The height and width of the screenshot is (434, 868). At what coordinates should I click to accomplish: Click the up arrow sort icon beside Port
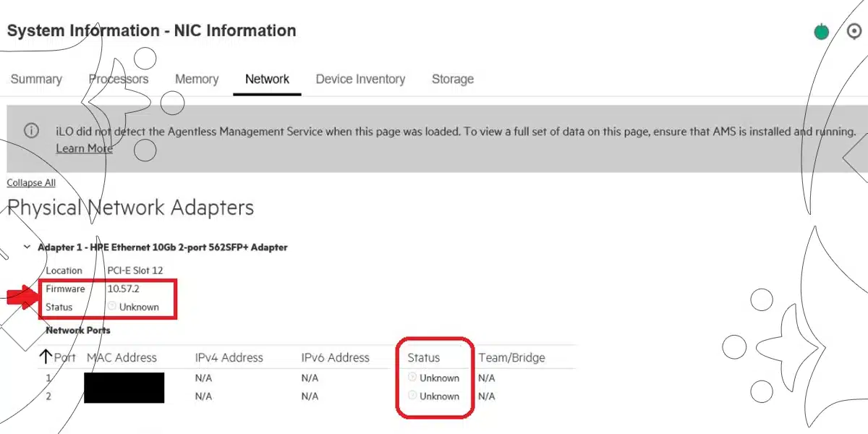coord(46,357)
